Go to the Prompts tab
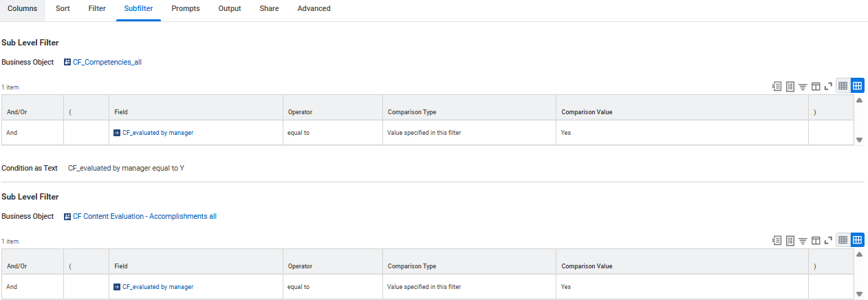 186,9
